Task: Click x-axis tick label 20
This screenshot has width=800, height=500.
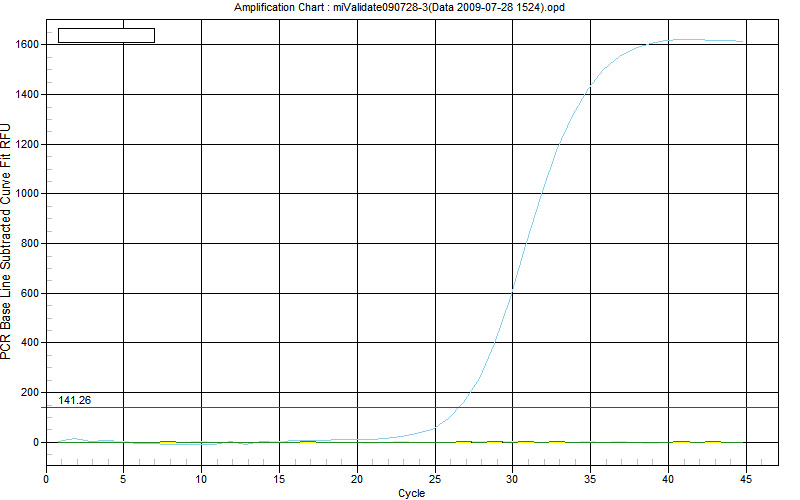Action: 357,479
